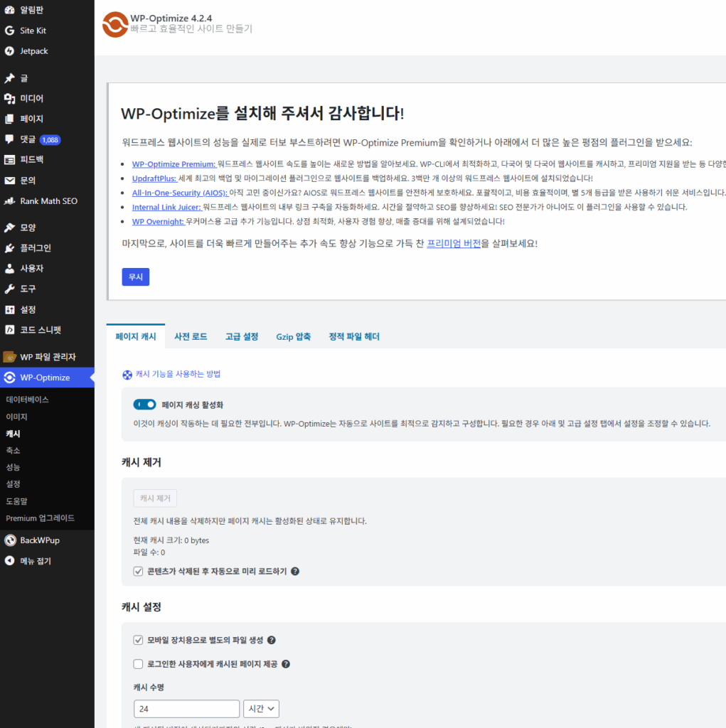This screenshot has width=726, height=728.
Task: Follow the UpdraftPlus link
Action: [x=154, y=178]
